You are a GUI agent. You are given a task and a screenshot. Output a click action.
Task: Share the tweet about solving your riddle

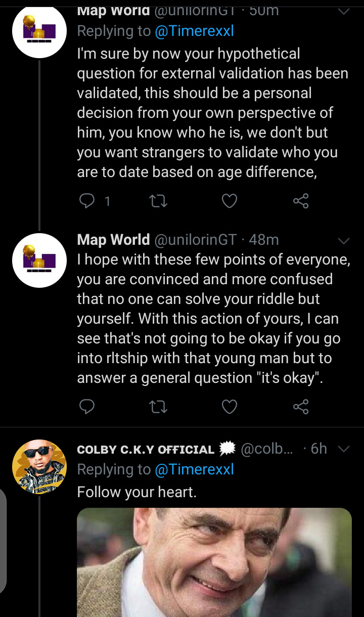point(301,406)
